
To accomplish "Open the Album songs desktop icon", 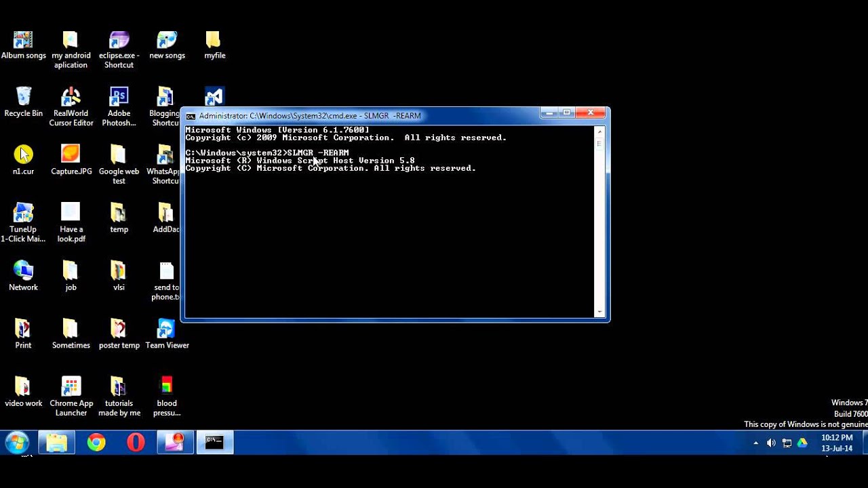I will (23, 45).
